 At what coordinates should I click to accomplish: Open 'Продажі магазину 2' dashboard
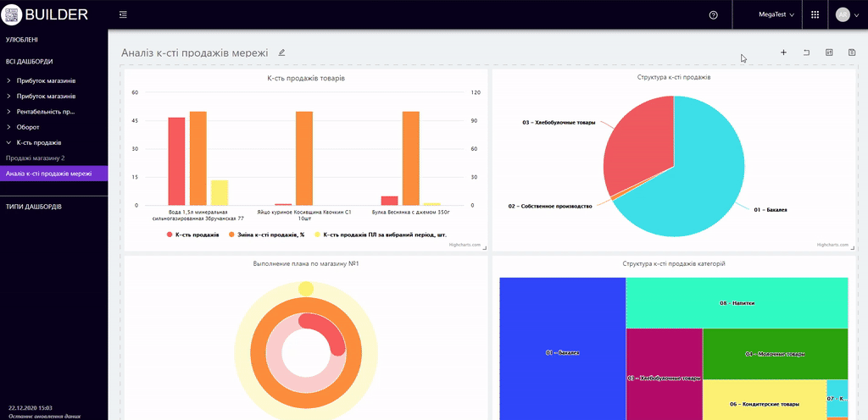pyautogui.click(x=35, y=158)
